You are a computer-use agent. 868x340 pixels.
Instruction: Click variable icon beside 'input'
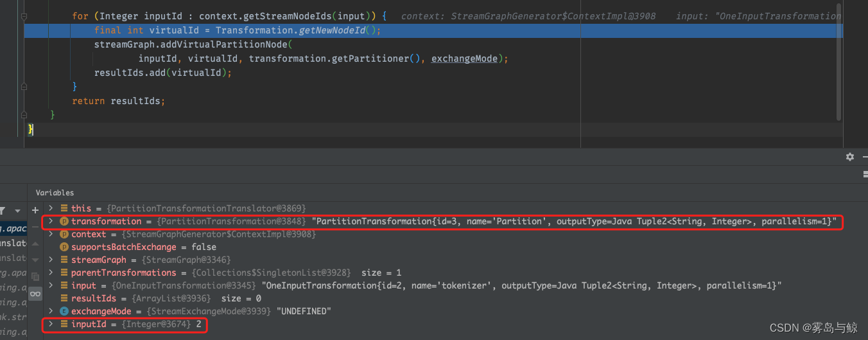pyautogui.click(x=64, y=285)
